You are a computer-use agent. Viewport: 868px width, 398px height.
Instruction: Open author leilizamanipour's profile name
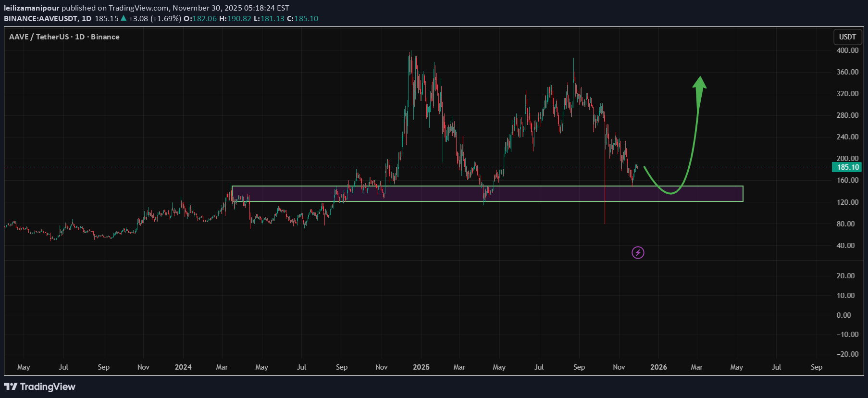[31, 8]
